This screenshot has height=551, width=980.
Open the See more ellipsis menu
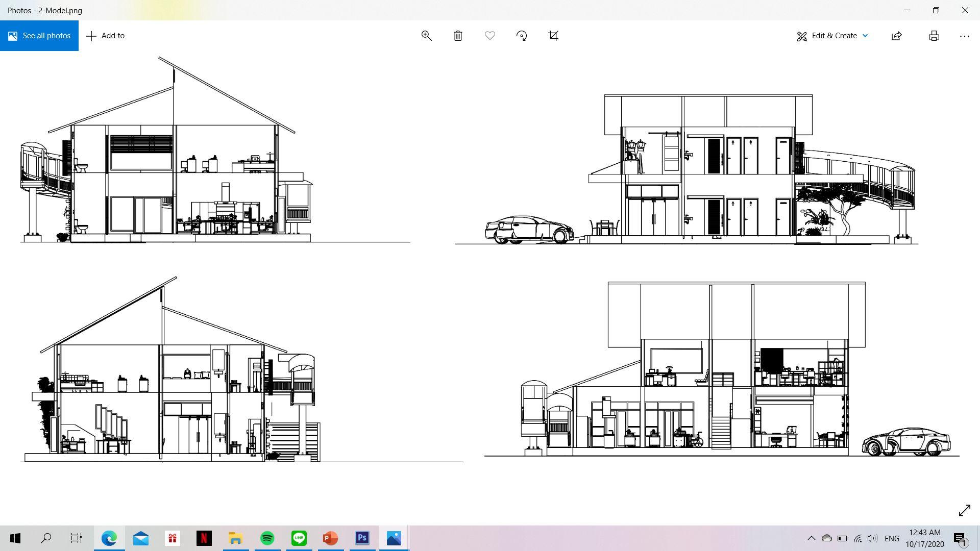pyautogui.click(x=964, y=36)
